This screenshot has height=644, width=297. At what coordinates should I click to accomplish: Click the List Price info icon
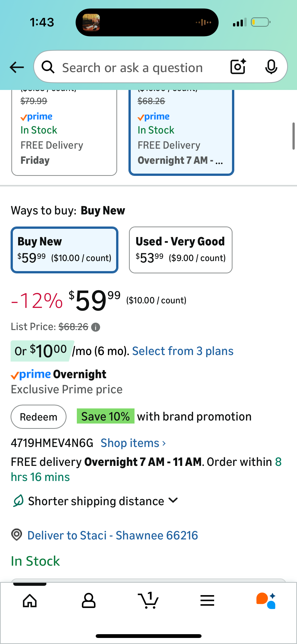[96, 327]
